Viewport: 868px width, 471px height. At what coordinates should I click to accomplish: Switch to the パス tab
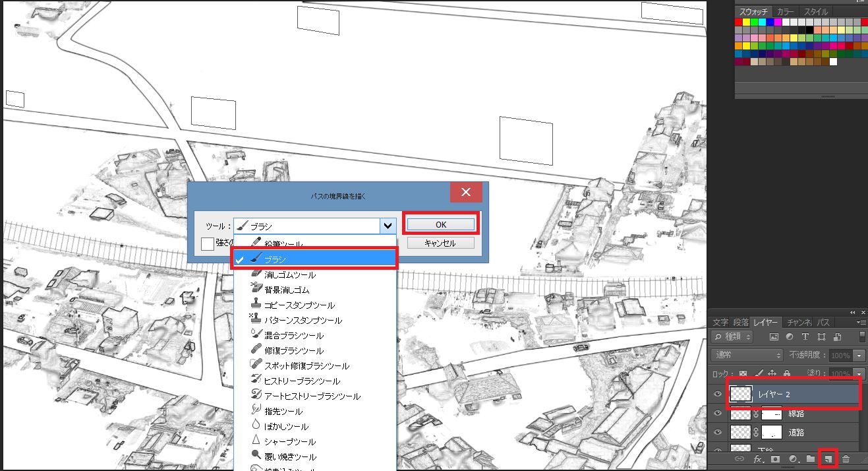coord(824,323)
